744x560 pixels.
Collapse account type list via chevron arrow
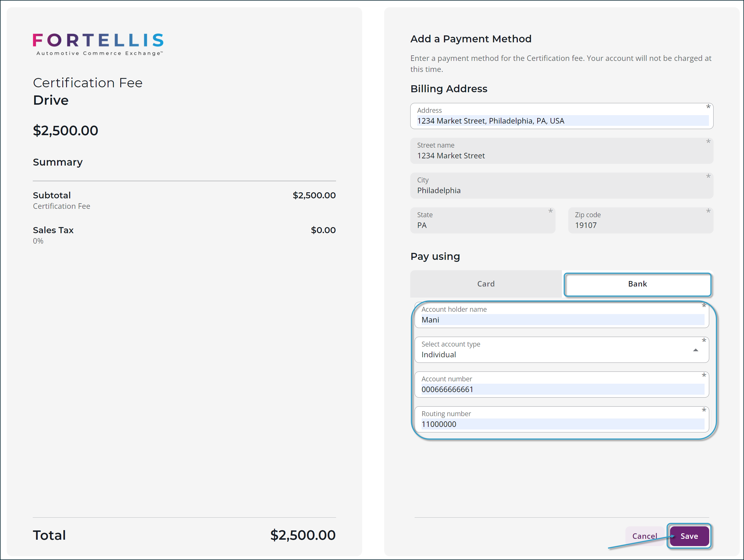pyautogui.click(x=696, y=350)
